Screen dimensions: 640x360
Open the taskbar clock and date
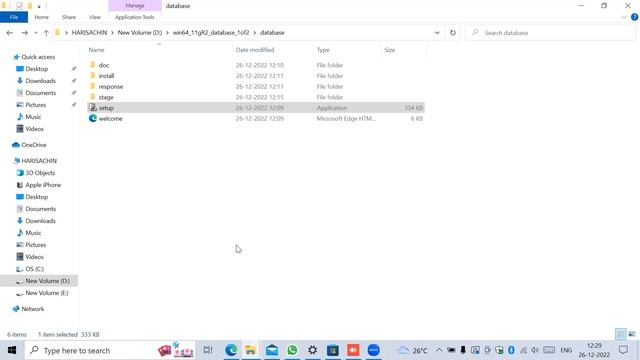pos(594,350)
